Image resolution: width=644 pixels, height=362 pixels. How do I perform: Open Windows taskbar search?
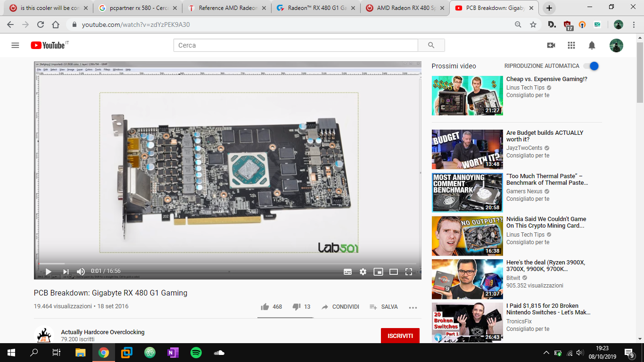click(x=34, y=353)
